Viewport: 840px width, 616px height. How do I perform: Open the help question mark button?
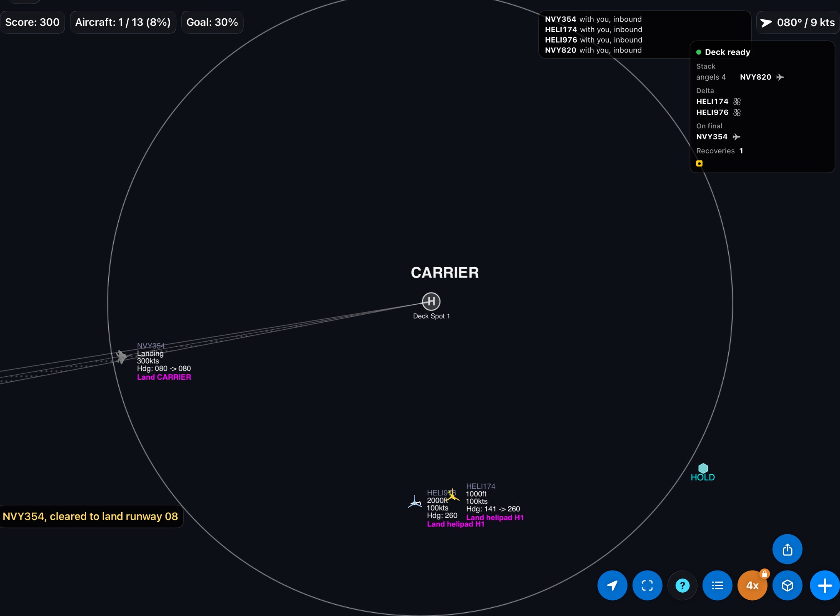click(682, 586)
